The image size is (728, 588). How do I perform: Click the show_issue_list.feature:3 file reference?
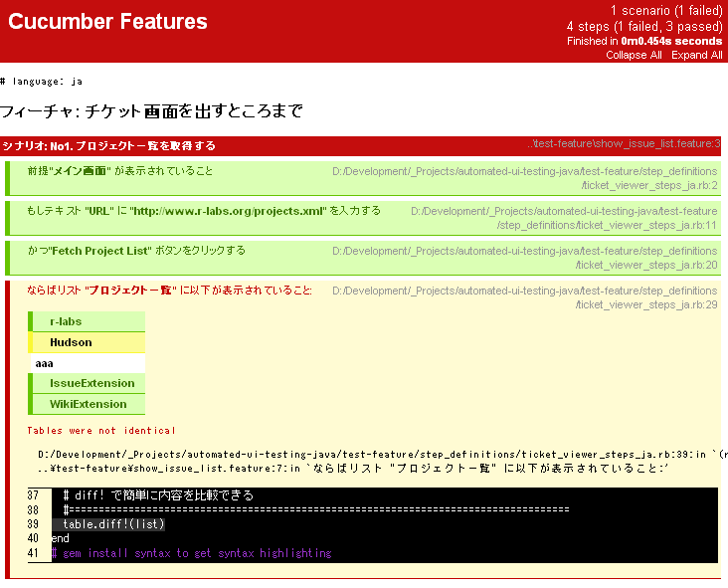(624, 143)
